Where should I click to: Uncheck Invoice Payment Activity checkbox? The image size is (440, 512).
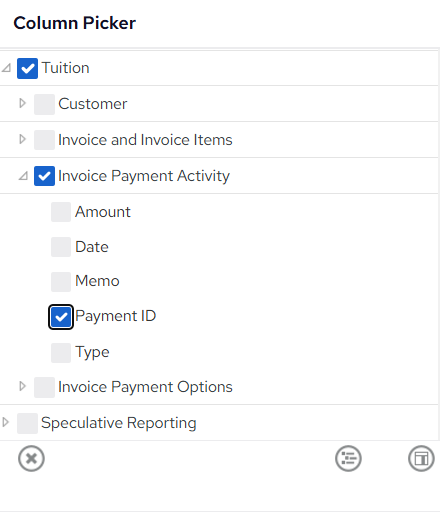pos(44,176)
